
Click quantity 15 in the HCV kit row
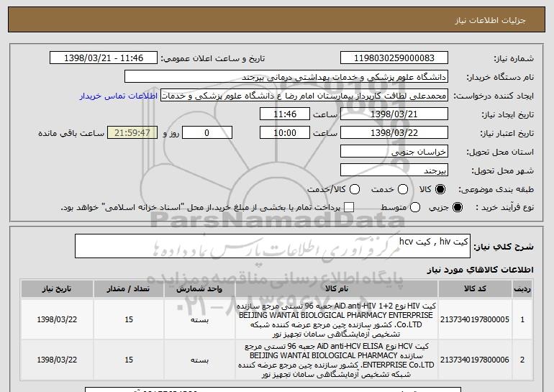point(129,360)
